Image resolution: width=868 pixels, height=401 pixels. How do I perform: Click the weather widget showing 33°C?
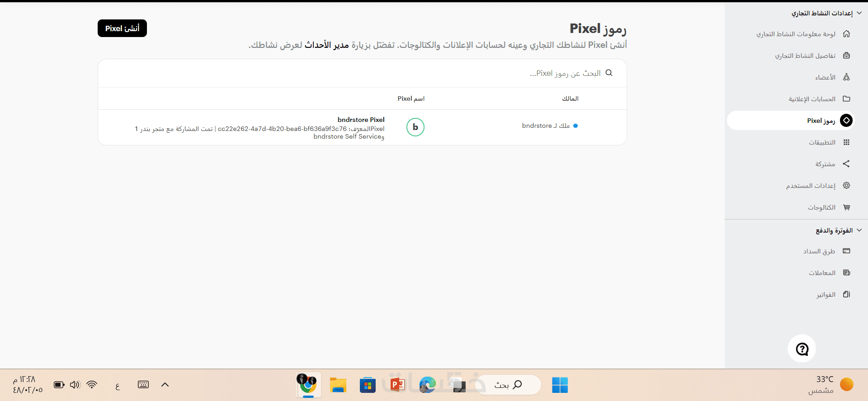830,385
